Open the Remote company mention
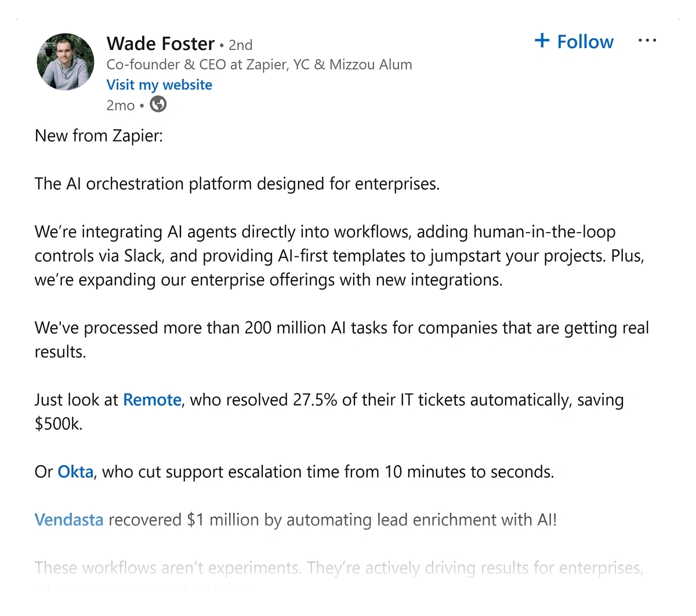Screen dimensions: 696x616 click(152, 400)
